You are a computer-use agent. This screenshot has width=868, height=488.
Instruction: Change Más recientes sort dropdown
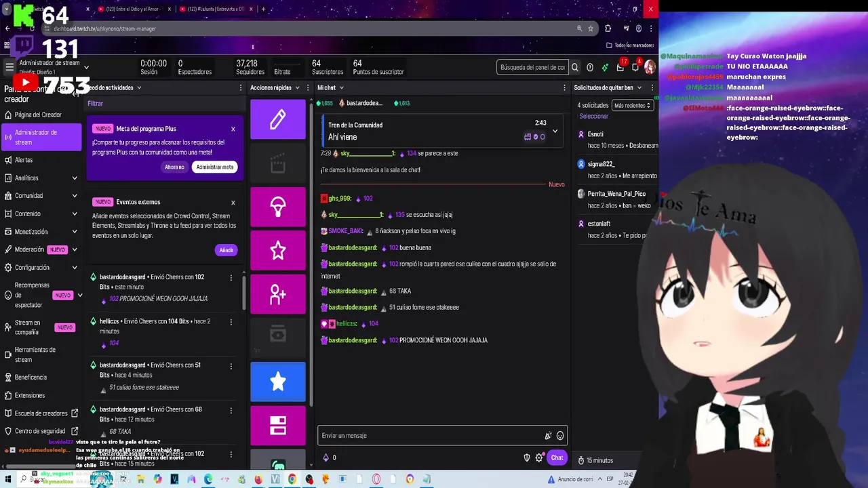(x=632, y=105)
